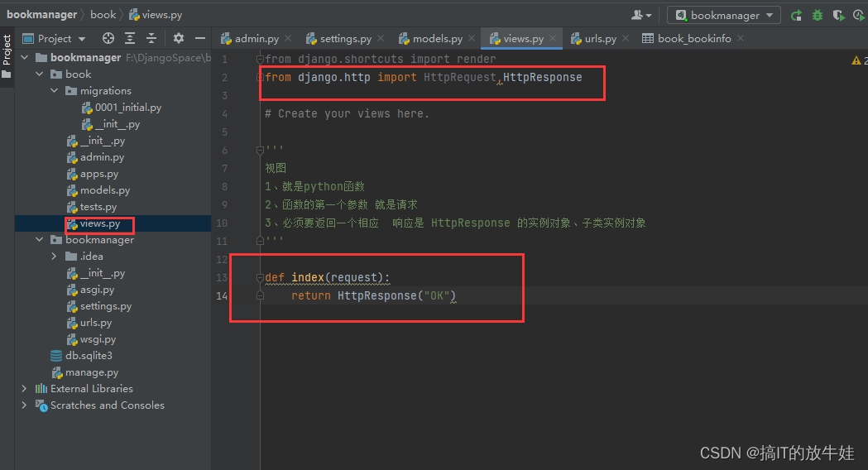Click the Debug bug icon

818,16
